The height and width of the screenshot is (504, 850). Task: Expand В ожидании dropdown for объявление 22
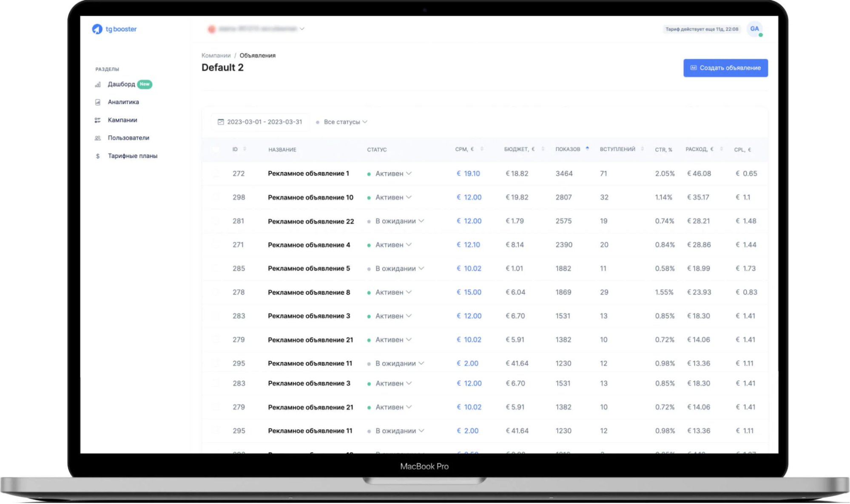point(421,221)
